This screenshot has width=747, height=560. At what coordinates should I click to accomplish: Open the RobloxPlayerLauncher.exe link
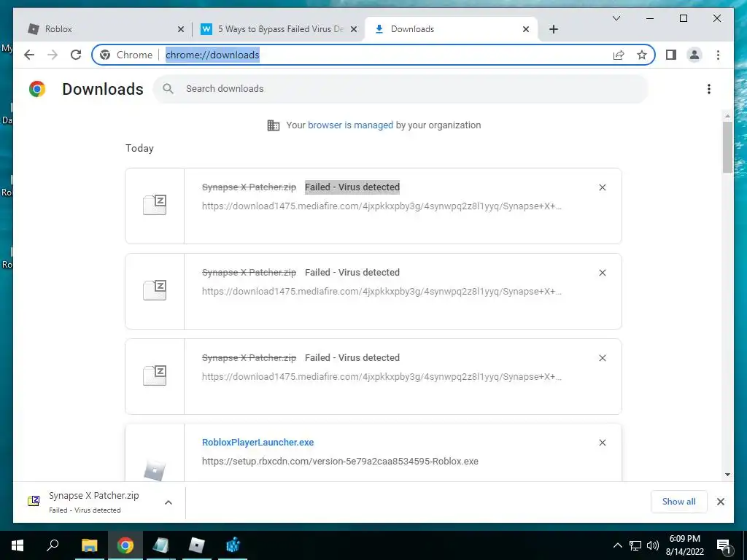coord(258,443)
